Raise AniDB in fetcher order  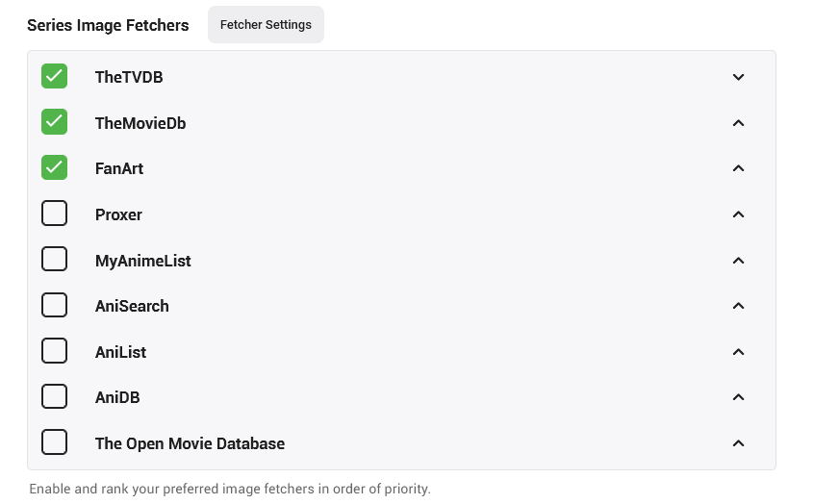point(738,397)
